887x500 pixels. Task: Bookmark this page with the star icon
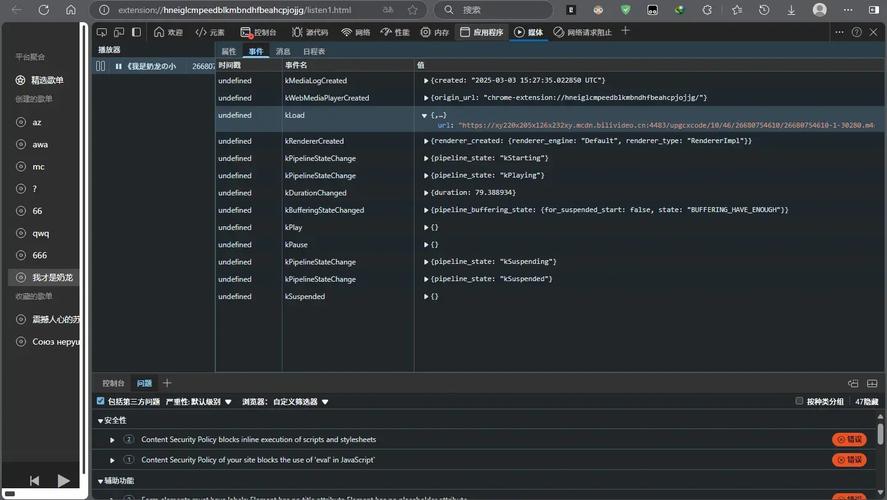tap(413, 10)
